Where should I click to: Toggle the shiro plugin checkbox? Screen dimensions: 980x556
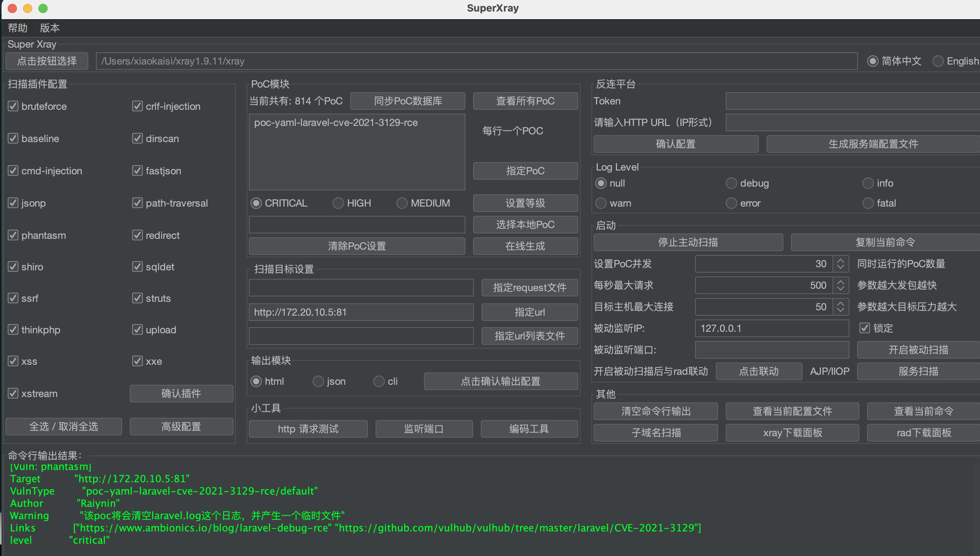(x=13, y=266)
